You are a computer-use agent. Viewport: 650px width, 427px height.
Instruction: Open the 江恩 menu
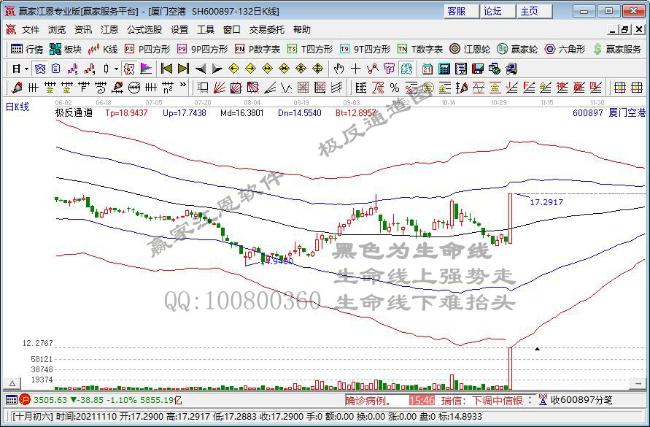[x=109, y=30]
